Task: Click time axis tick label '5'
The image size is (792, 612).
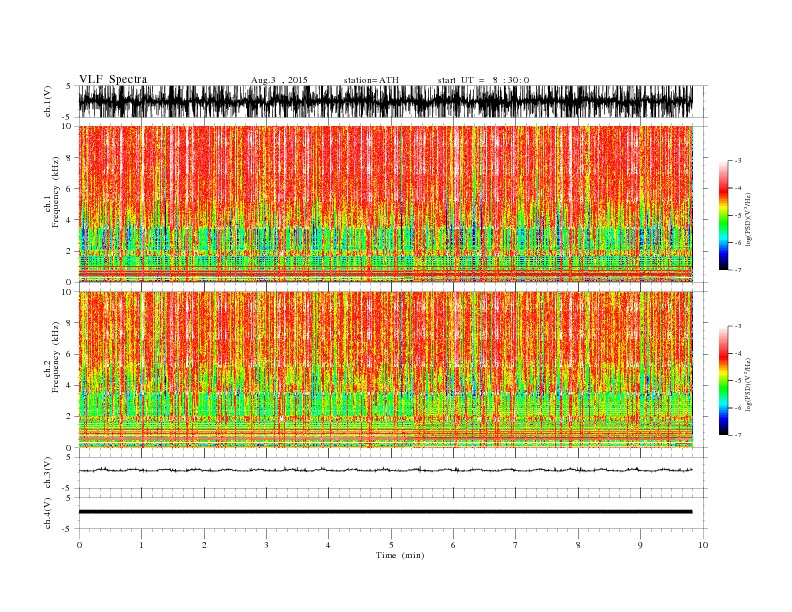Action: pyautogui.click(x=391, y=545)
